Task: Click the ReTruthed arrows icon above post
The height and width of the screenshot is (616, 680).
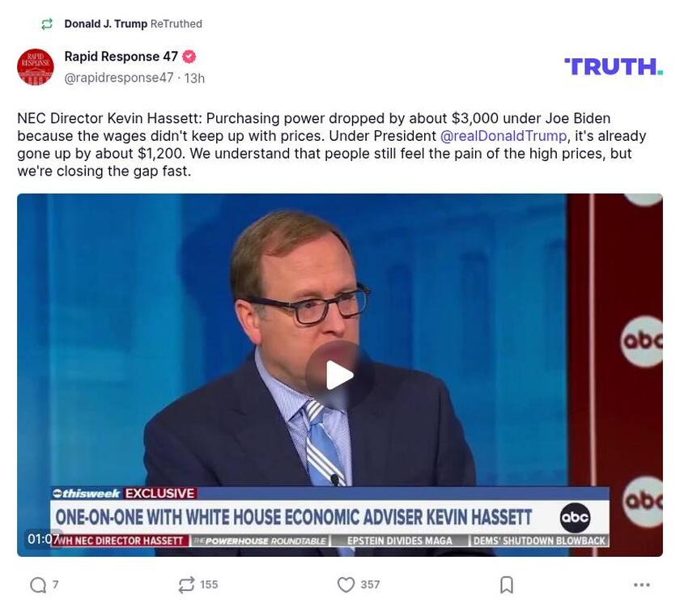Action: (47, 23)
